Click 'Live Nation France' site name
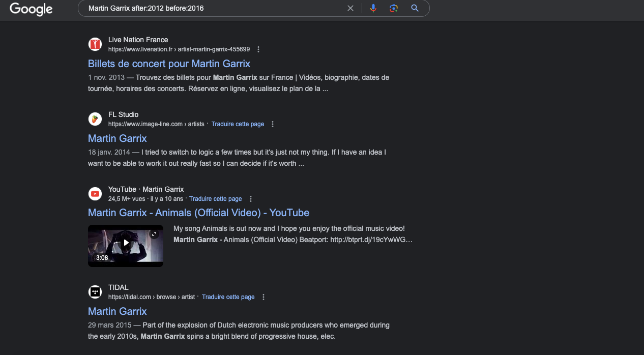 138,40
